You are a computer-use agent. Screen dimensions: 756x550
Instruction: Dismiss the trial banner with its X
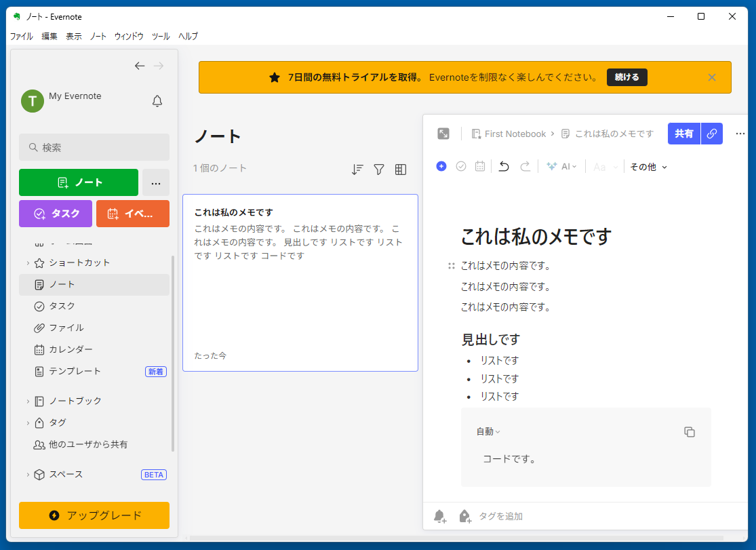(x=712, y=77)
